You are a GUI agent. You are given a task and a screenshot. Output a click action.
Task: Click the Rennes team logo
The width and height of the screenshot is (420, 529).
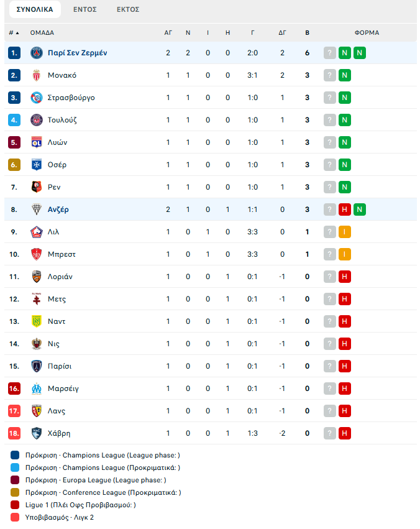[x=37, y=187]
